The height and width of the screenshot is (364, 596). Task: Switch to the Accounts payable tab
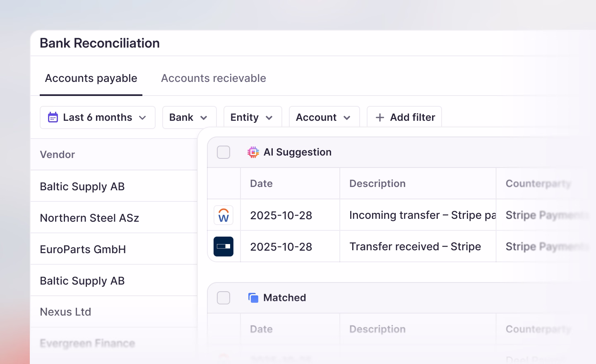[x=91, y=78]
